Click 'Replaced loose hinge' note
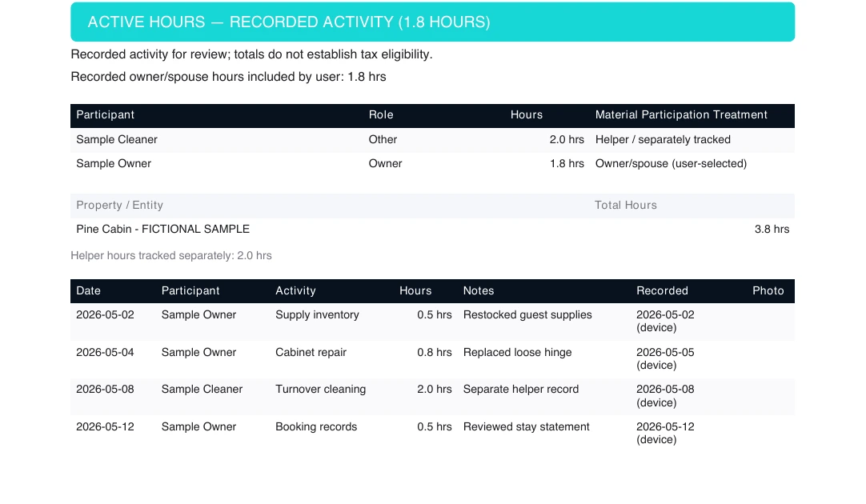The image size is (866, 504). coord(518,352)
